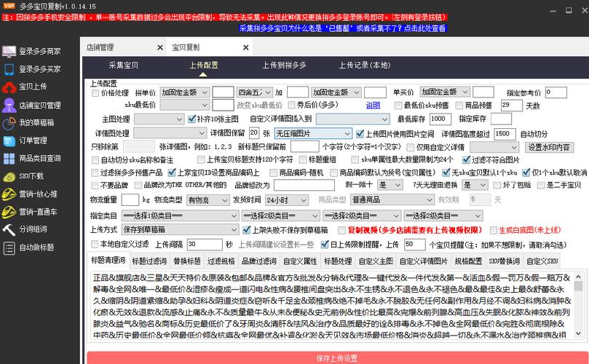Open the 说明 link
Image resolution: width=589 pixels, height=364 pixels.
373,106
